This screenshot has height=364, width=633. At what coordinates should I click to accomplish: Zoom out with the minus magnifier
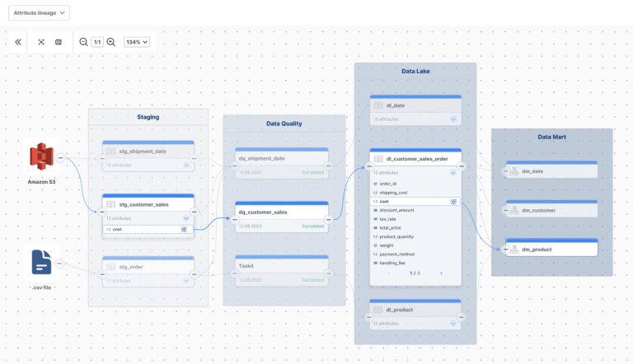[83, 42]
